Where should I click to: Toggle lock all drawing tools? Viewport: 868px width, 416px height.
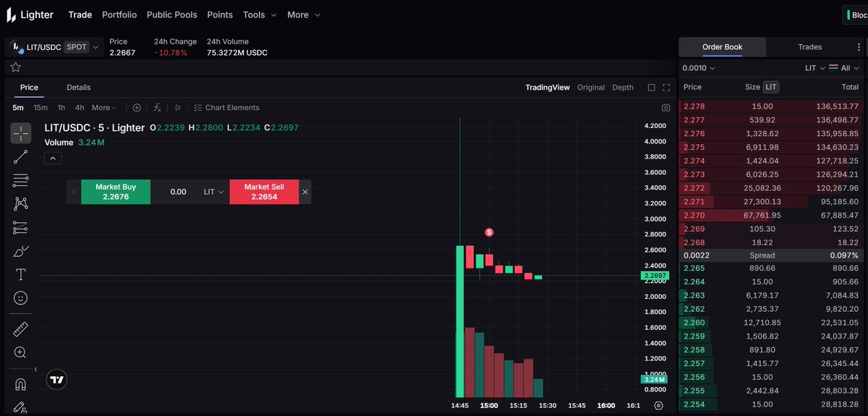pos(20,407)
